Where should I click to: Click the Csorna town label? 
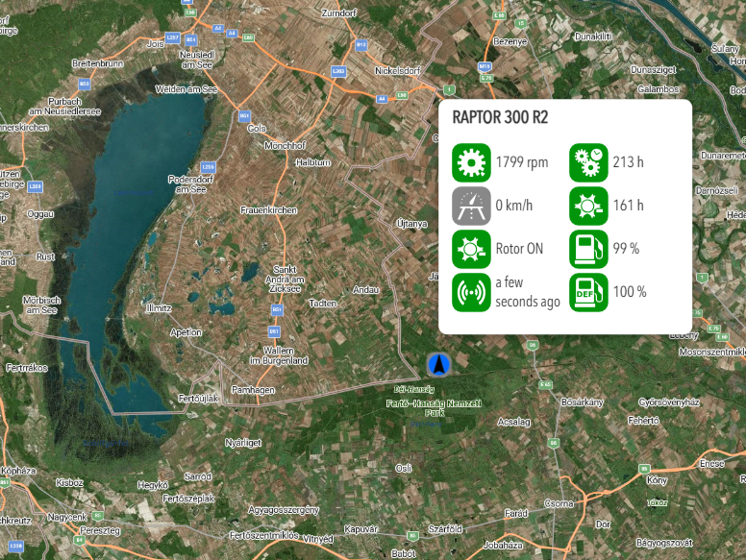click(558, 502)
